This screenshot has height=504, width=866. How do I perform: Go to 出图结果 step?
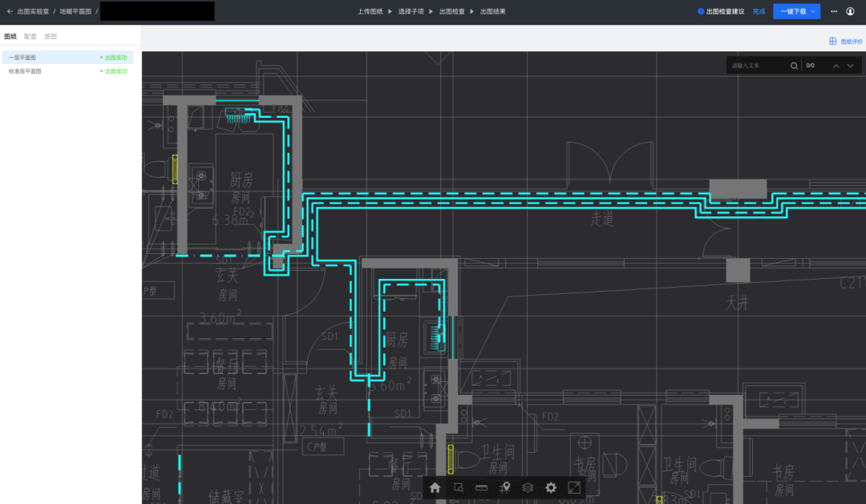point(492,11)
